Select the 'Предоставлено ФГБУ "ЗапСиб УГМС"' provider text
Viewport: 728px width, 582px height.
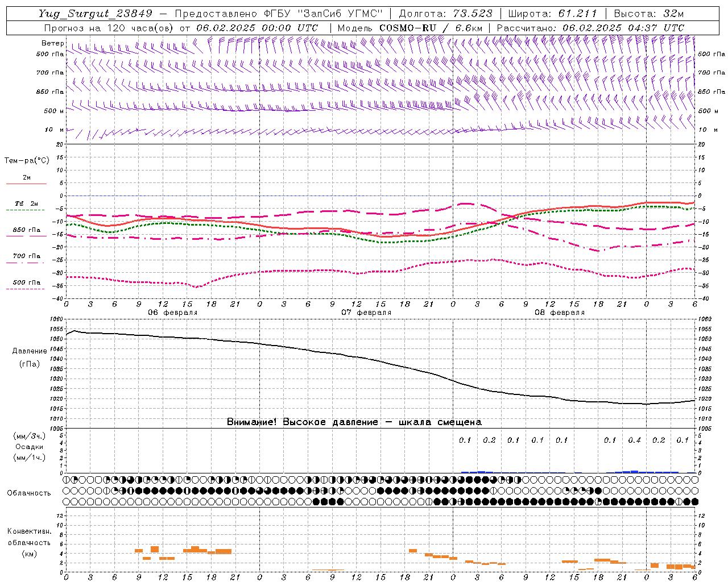[279, 14]
